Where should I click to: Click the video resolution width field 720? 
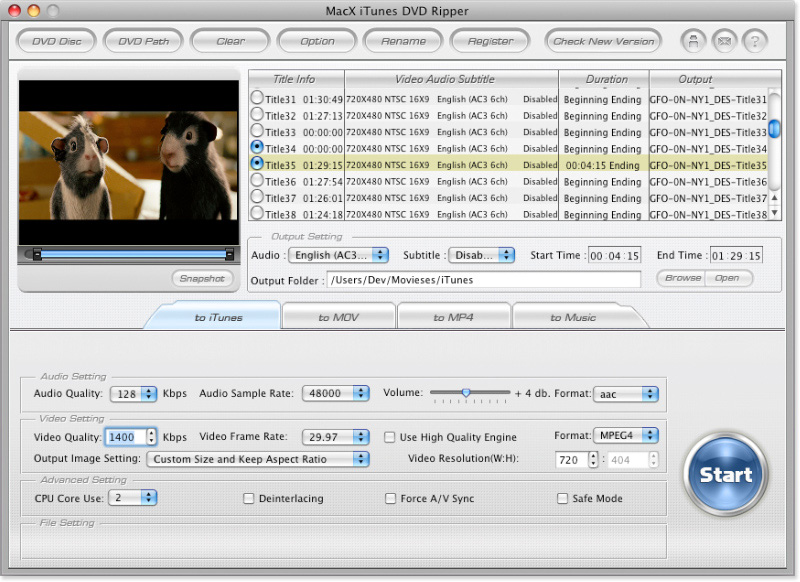[x=571, y=460]
